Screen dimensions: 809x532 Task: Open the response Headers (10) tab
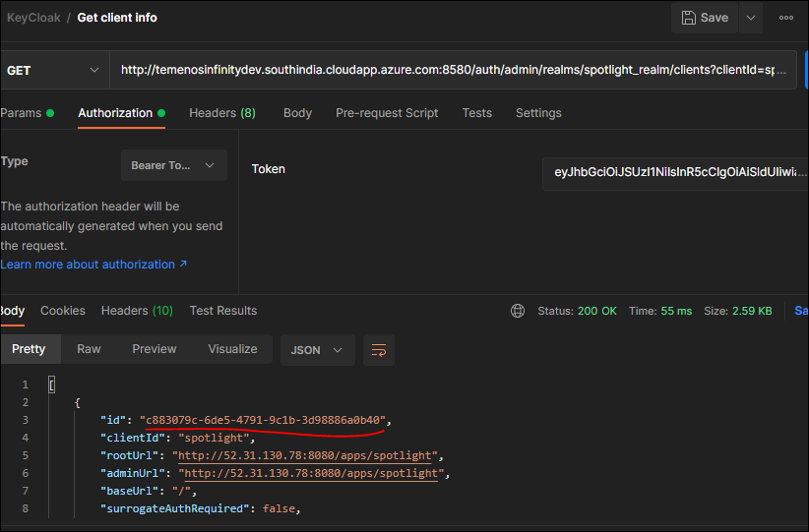(x=137, y=311)
